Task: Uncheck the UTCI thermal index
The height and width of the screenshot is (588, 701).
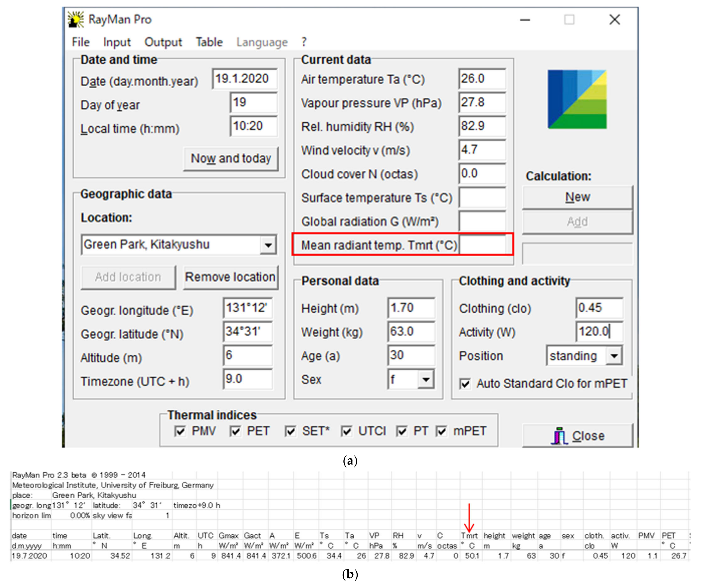Action: 346,431
